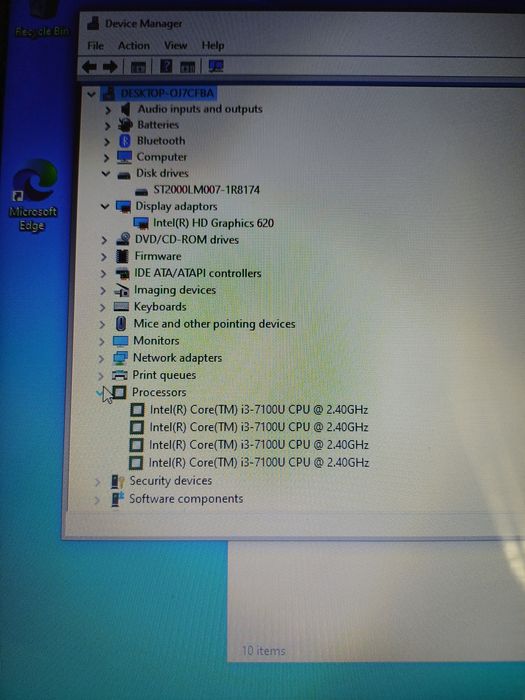525x700 pixels.
Task: Expand Mice and other pointing devices
Action: pyautogui.click(x=102, y=325)
